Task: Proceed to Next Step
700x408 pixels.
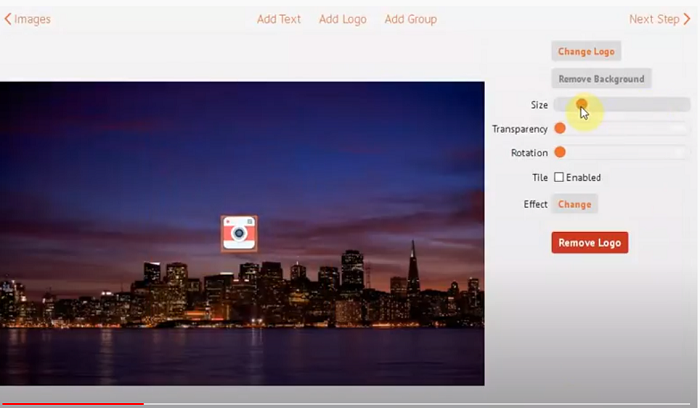Action: click(659, 19)
